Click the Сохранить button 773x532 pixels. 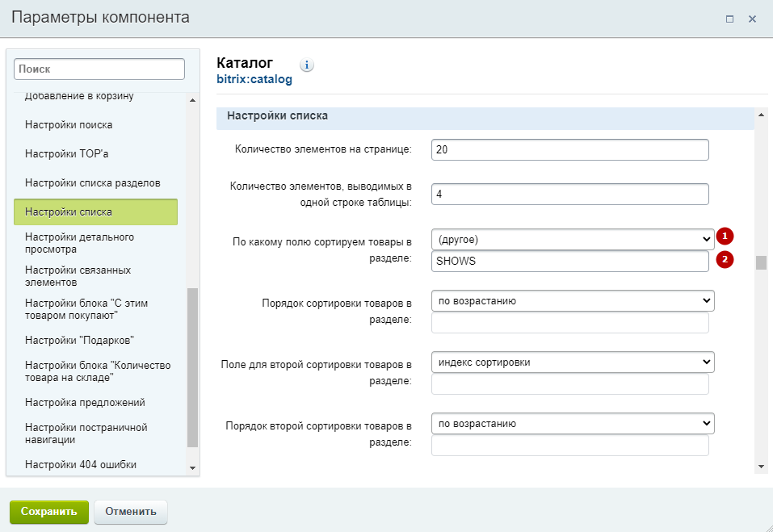[x=49, y=511]
